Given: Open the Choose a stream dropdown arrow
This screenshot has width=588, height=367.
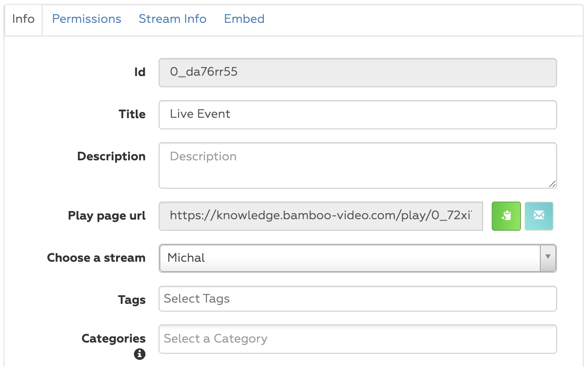Looking at the screenshot, I should point(548,258).
